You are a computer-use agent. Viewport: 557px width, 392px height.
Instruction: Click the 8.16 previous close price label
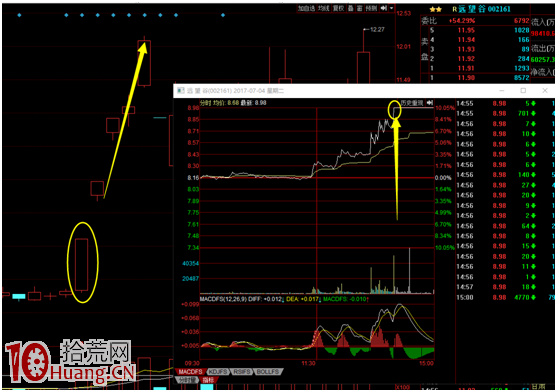tap(194, 178)
